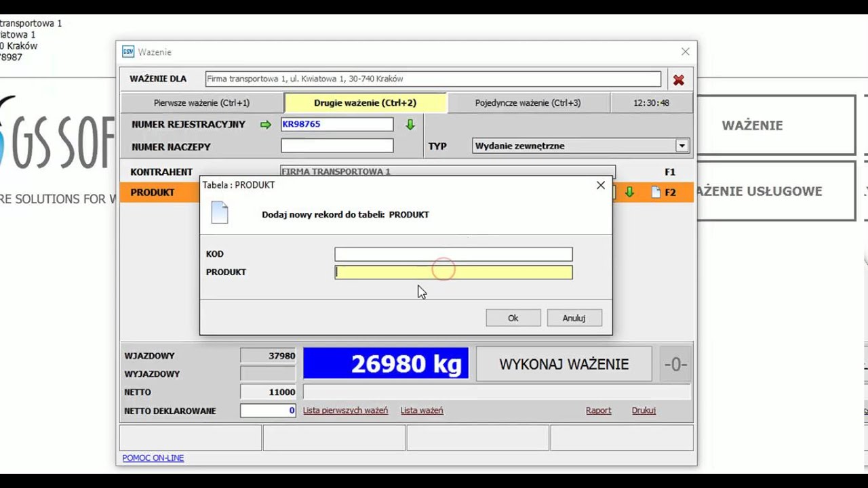Screen dimensions: 868x488
Task: Click green down arrow next to KR98765 field
Action: click(x=410, y=125)
